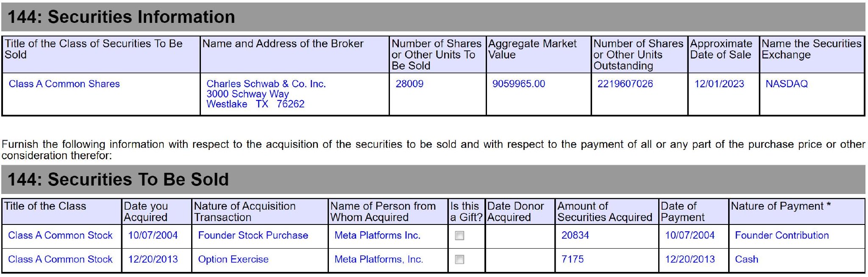Select the Founder Stock Purchase entry
The width and height of the screenshot is (868, 277).
(x=253, y=235)
